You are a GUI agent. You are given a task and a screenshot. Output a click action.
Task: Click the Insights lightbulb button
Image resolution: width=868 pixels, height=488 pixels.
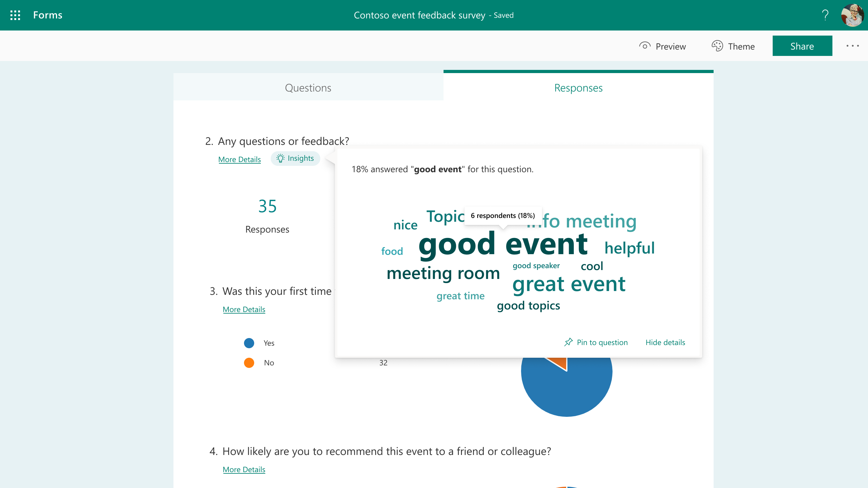point(295,159)
